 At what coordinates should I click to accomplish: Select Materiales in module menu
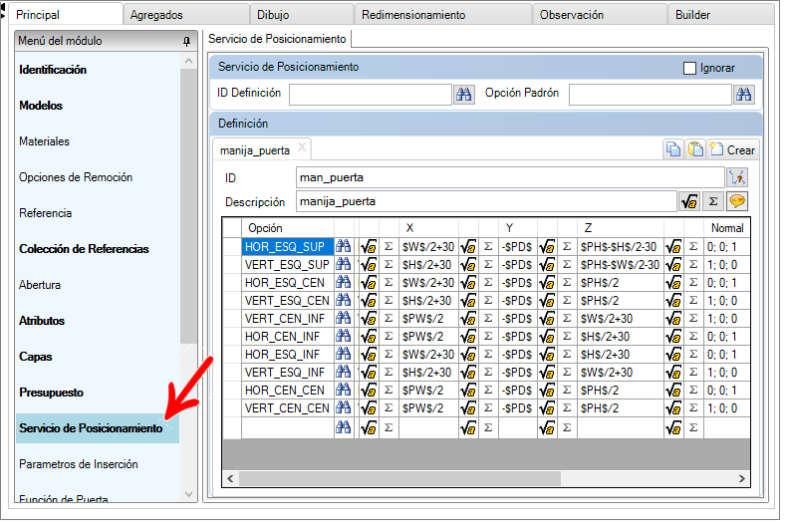pos(44,141)
